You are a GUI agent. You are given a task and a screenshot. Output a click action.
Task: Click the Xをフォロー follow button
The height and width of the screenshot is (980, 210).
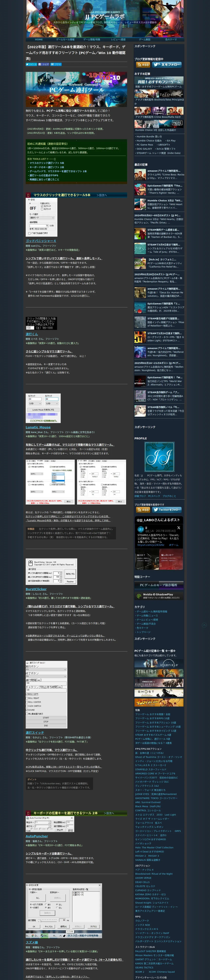pos(167,65)
